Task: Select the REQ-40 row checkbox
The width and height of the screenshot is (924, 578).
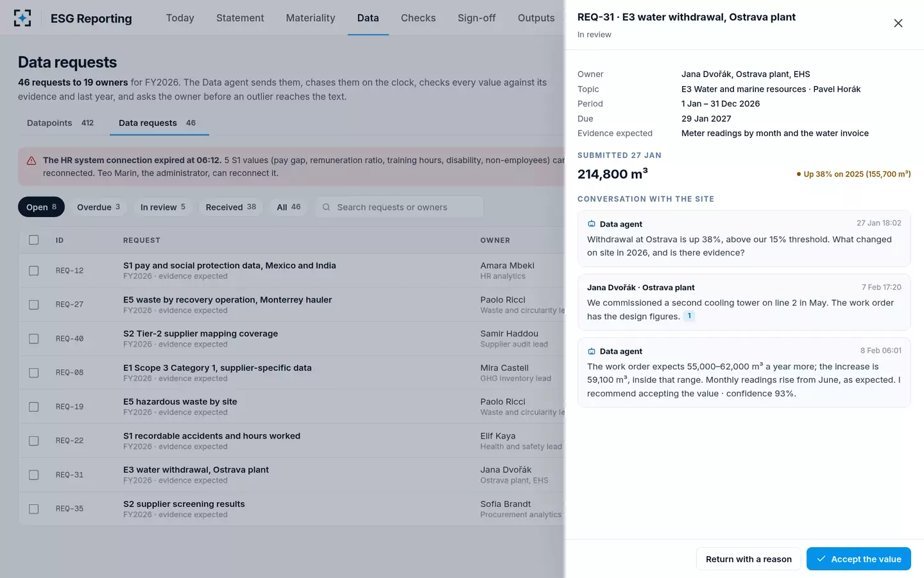Action: 34,339
